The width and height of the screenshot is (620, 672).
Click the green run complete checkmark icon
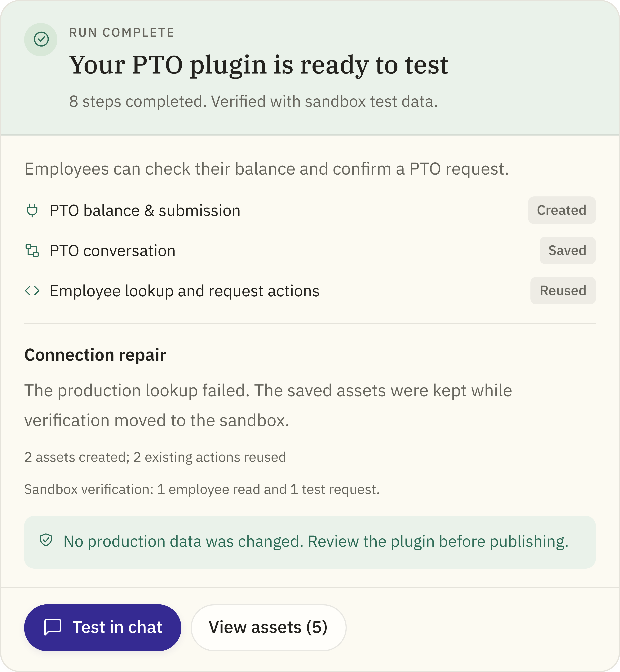(x=41, y=39)
